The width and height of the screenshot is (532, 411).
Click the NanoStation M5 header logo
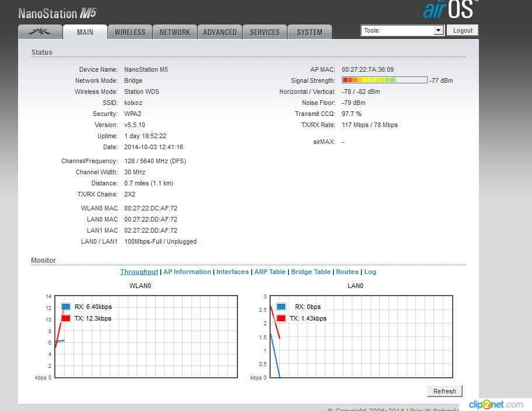(57, 13)
